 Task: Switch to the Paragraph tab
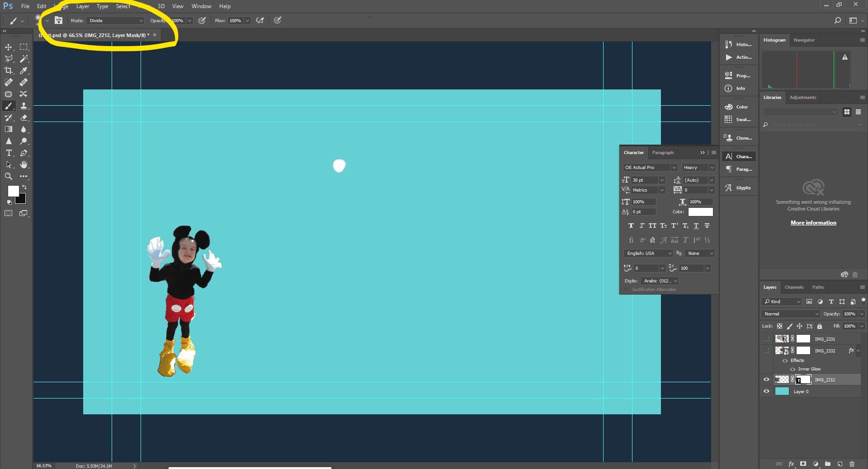tap(663, 153)
